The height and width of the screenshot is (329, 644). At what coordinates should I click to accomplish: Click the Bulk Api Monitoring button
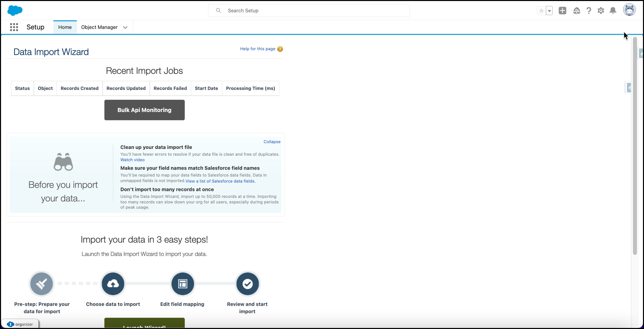point(144,110)
